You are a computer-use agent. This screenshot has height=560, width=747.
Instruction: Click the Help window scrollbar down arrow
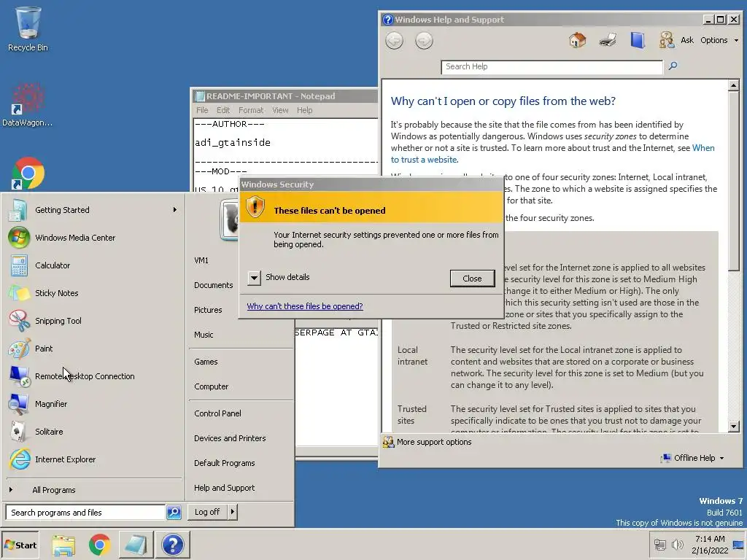pyautogui.click(x=734, y=426)
